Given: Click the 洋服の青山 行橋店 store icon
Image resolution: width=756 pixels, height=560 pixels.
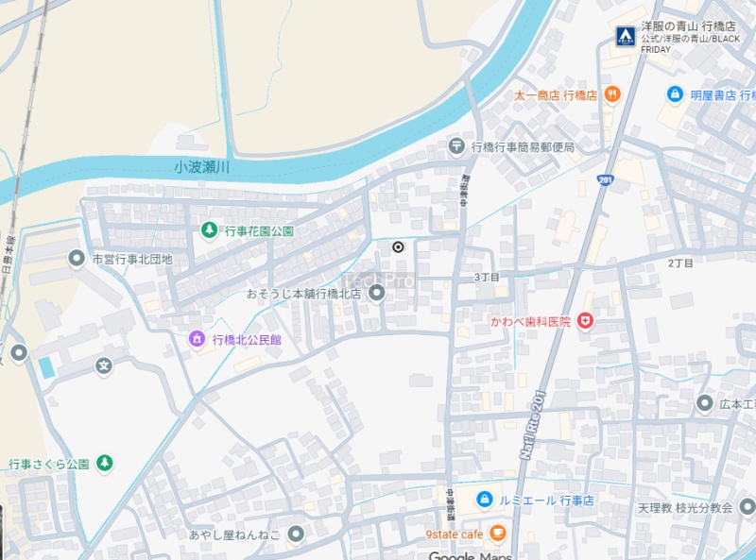Looking at the screenshot, I should click(x=626, y=37).
